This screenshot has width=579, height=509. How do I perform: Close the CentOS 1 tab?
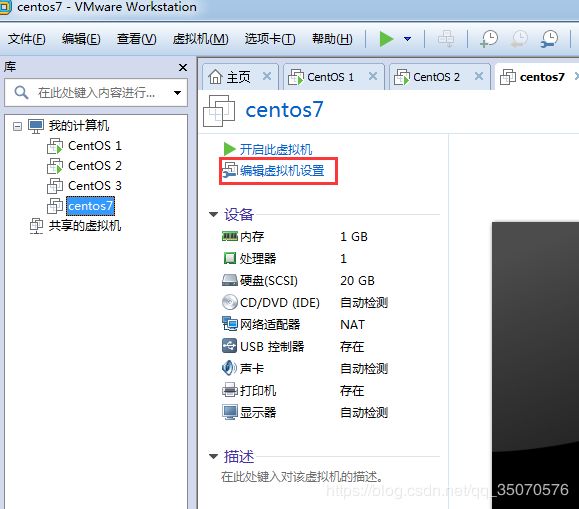pyautogui.click(x=373, y=76)
